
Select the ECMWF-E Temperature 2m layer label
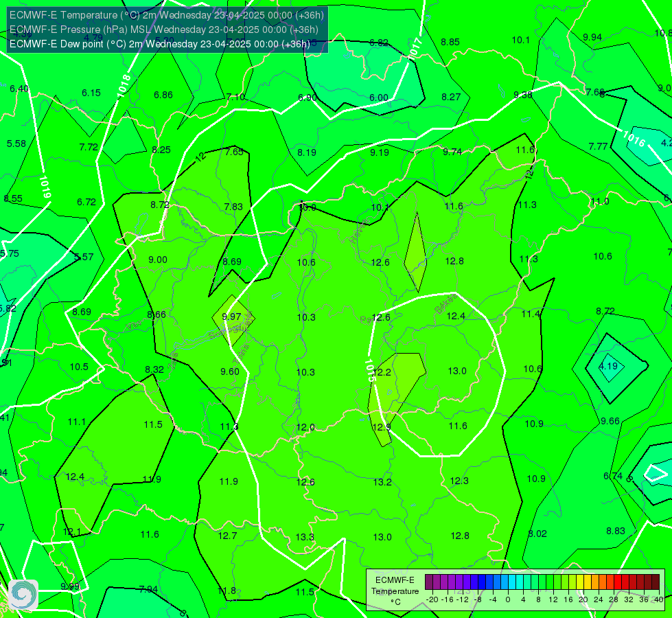point(166,15)
